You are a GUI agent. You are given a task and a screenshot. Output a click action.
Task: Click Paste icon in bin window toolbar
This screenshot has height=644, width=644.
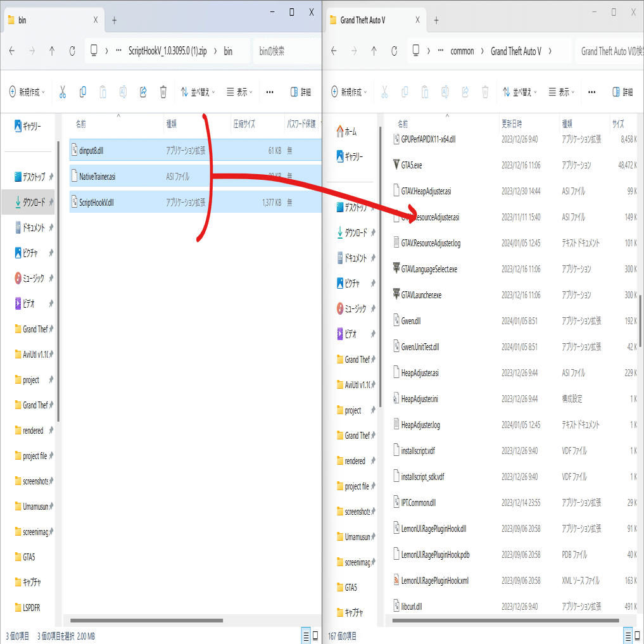pyautogui.click(x=103, y=92)
